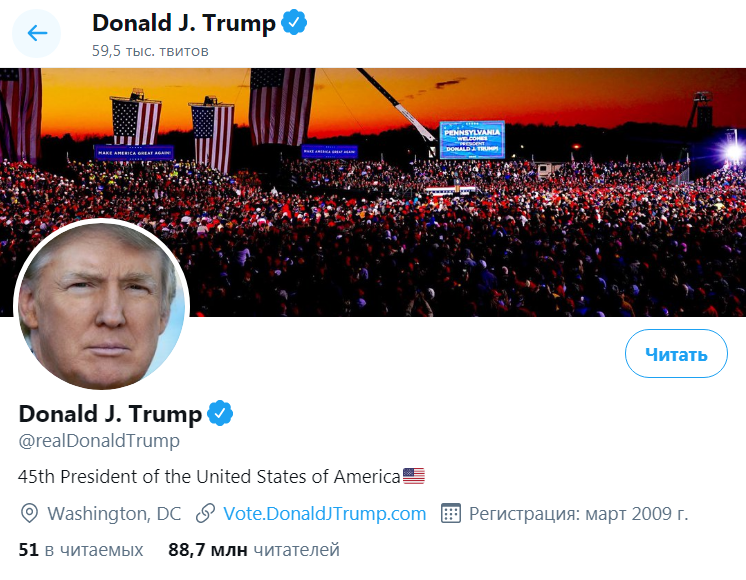
Task: Click the Washington, DC location text
Action: [x=114, y=514]
